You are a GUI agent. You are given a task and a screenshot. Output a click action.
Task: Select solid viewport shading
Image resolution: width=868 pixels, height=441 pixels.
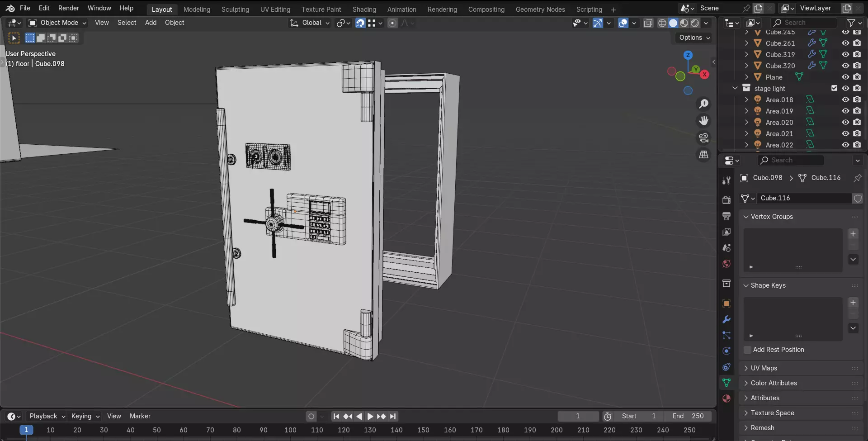673,23
